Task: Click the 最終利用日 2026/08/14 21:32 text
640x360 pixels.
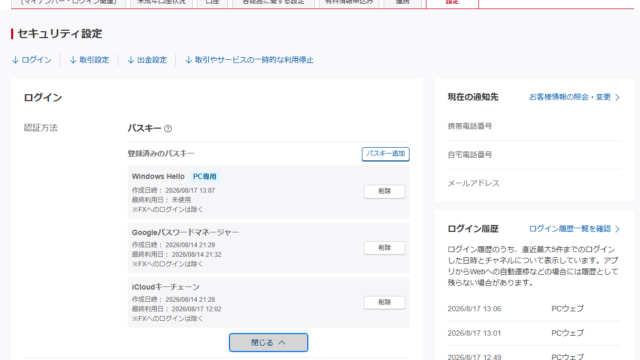Action: (x=176, y=255)
